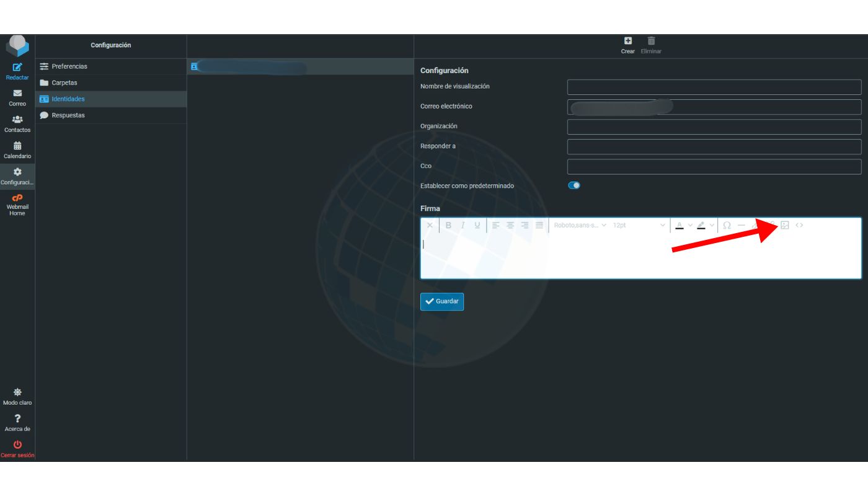Click the text color swatch button

pos(680,225)
